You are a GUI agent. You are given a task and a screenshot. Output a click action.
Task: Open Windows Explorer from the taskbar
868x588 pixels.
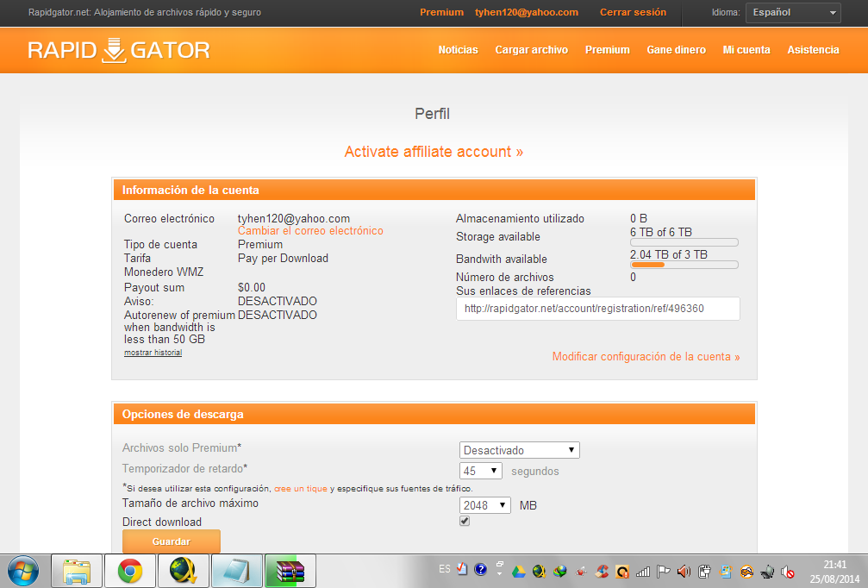click(x=77, y=571)
